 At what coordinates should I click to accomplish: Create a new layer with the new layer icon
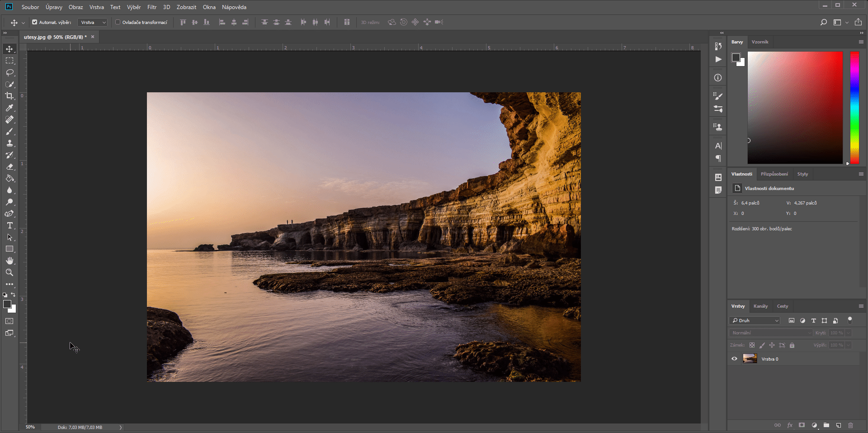pos(839,425)
